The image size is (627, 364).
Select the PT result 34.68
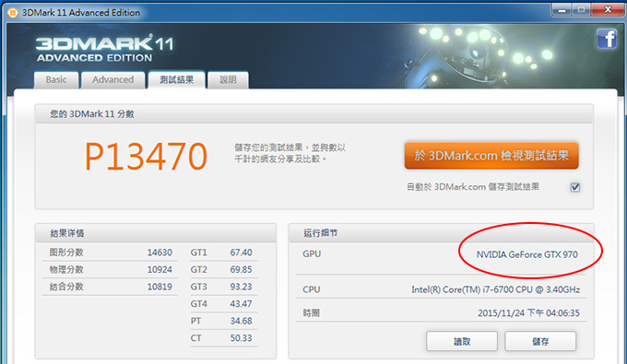(242, 322)
